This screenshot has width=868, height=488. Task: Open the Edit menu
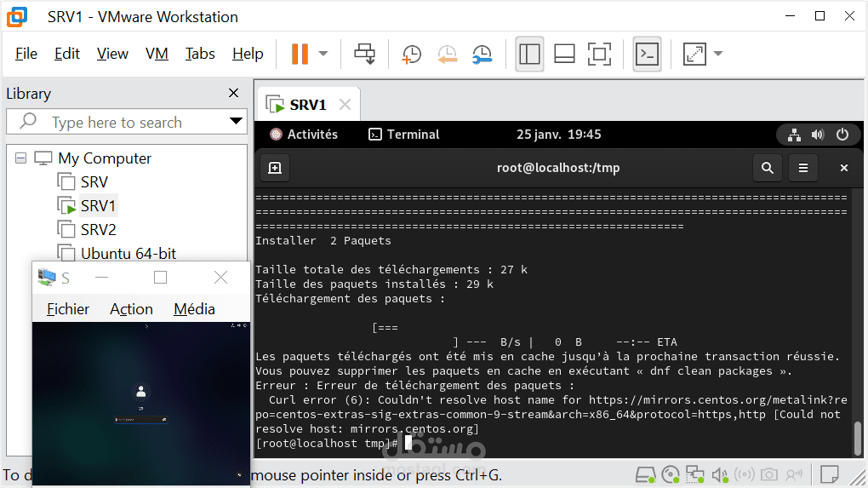pos(67,54)
